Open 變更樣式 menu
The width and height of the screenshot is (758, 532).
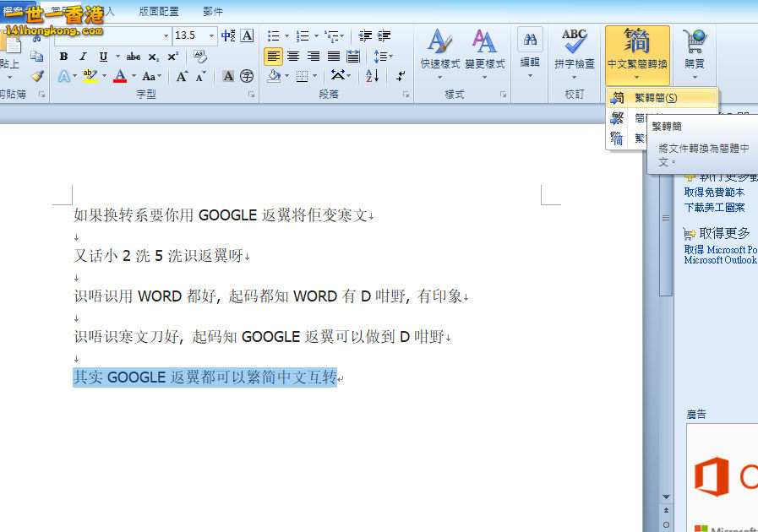point(484,54)
